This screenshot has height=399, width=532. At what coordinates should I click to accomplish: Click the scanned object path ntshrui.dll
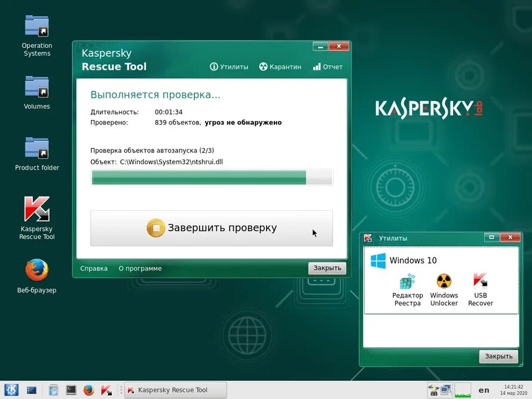click(172, 162)
